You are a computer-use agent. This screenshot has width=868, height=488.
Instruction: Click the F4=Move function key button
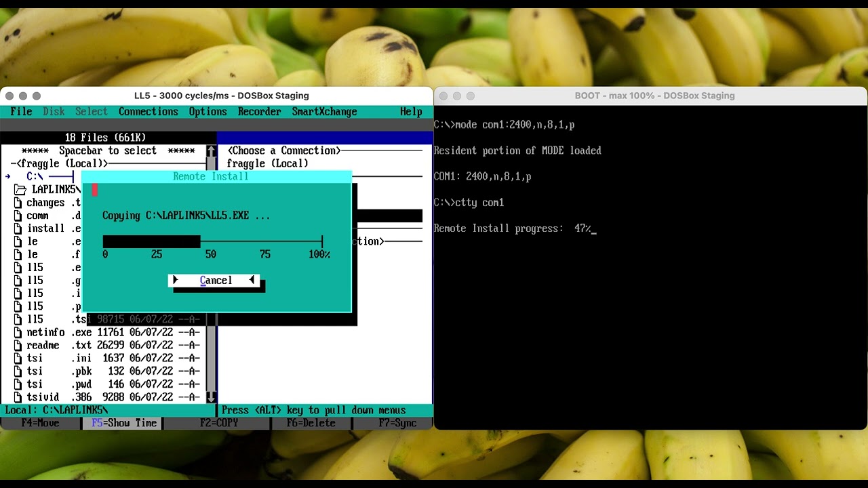coord(40,423)
